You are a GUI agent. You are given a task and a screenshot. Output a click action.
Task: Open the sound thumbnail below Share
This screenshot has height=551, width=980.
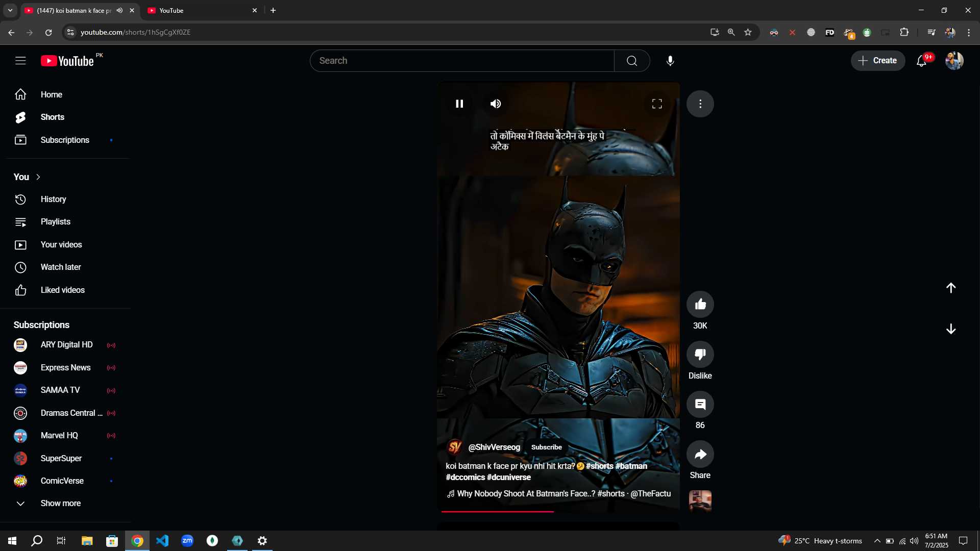pyautogui.click(x=700, y=500)
